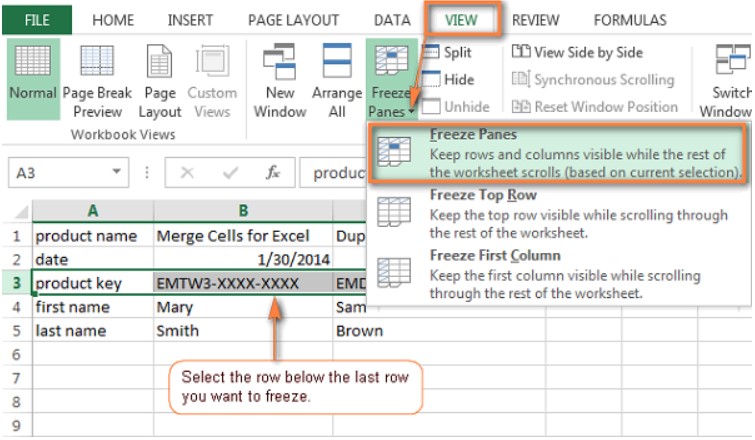Switch to the DATA tab
The image size is (755, 440).
click(392, 20)
